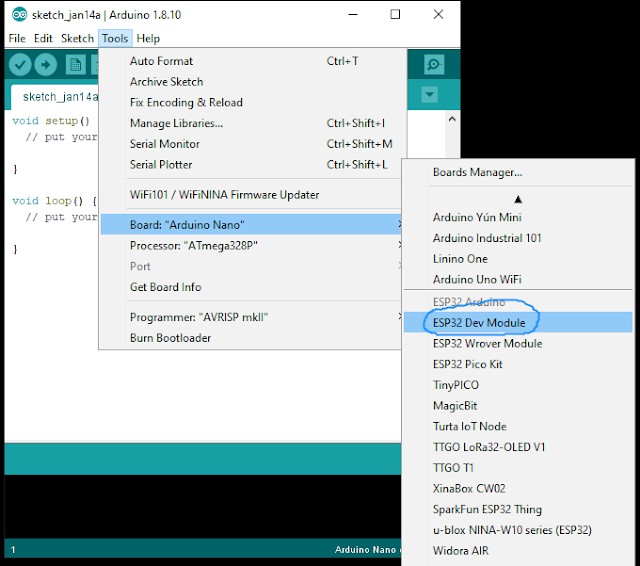Viewport: 640px width, 566px height.
Task: Open the Edit menu
Action: tap(43, 38)
